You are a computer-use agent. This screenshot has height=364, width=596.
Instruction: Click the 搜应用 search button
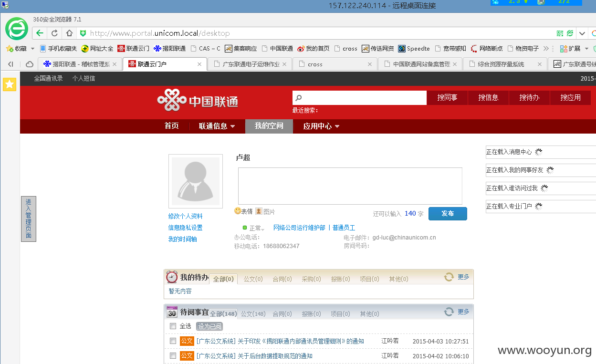click(x=570, y=98)
